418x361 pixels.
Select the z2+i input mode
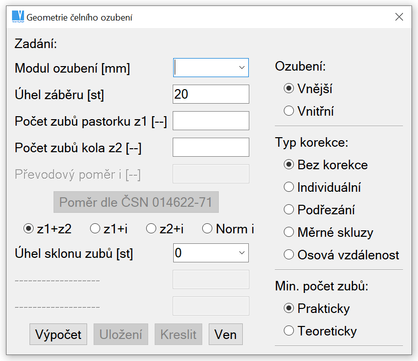[165, 229]
